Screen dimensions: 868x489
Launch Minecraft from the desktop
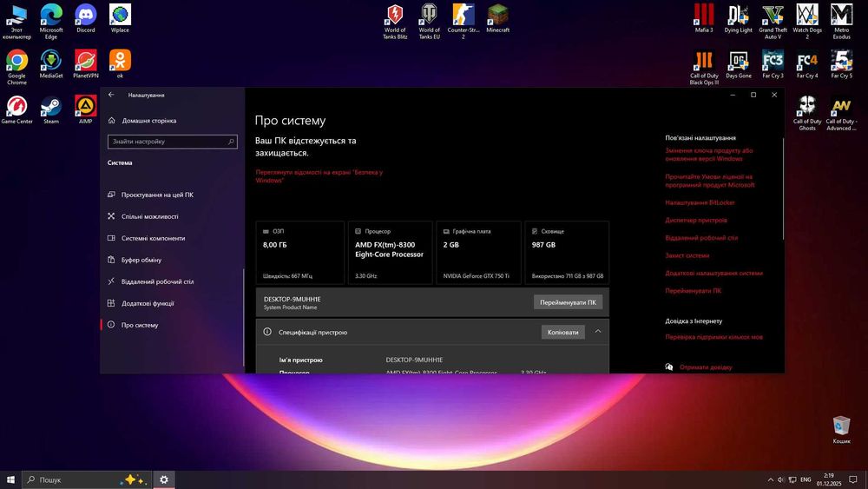point(497,16)
